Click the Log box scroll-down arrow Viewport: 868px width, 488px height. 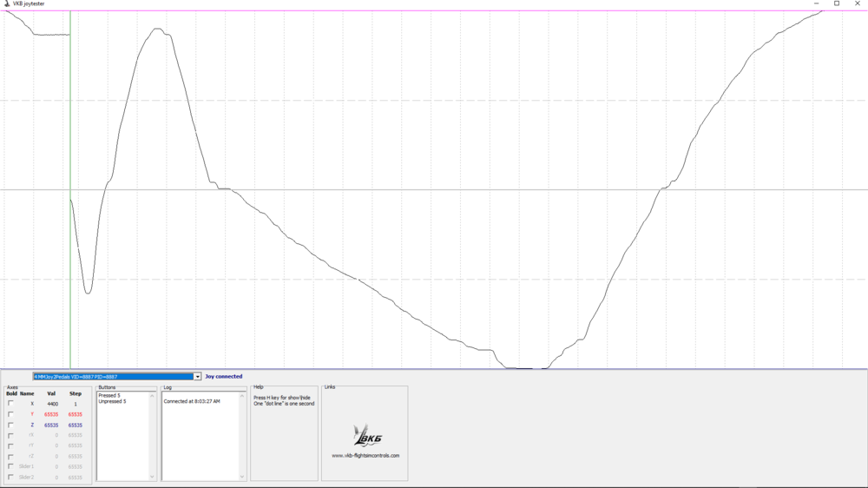point(242,477)
